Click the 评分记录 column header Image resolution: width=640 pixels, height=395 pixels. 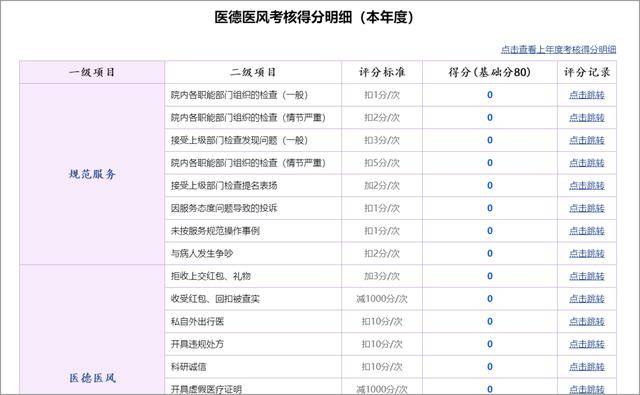[587, 73]
